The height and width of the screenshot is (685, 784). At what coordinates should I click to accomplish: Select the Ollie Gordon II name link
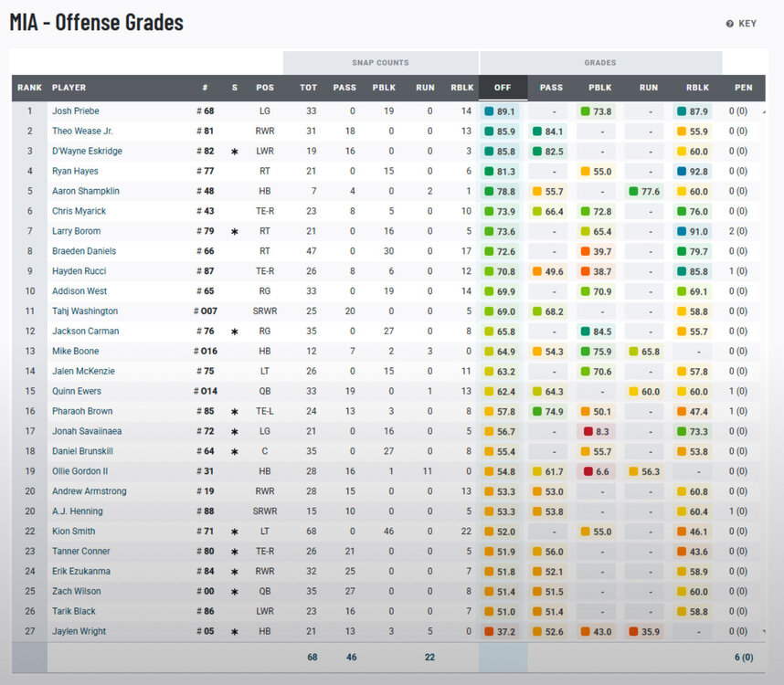tap(79, 471)
